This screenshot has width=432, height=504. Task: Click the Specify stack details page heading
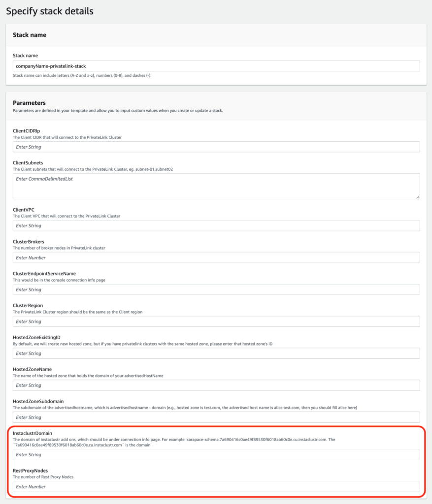pos(49,11)
